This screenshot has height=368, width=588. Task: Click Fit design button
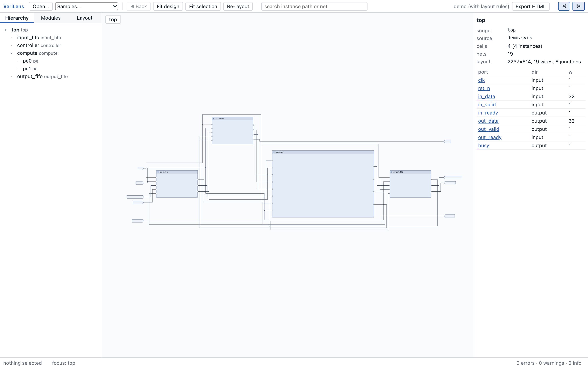point(168,6)
